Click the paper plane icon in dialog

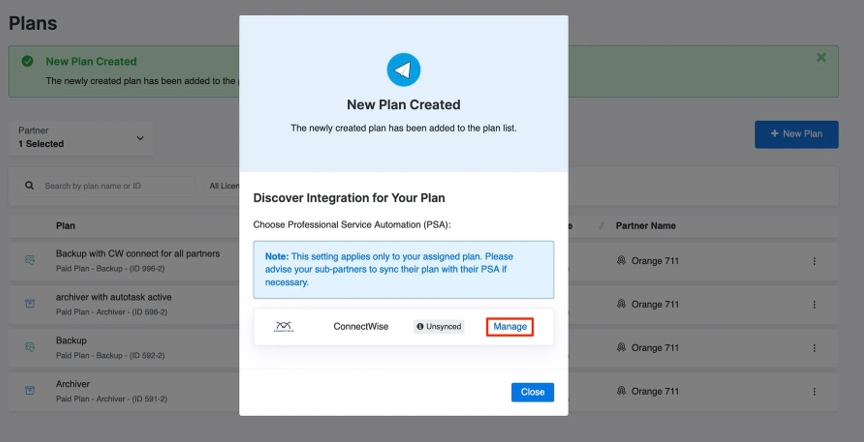pyautogui.click(x=403, y=70)
